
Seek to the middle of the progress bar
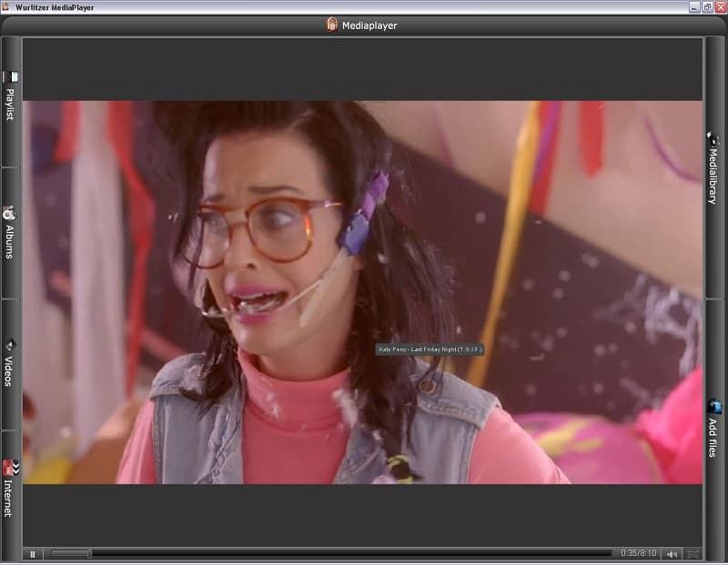point(331,553)
